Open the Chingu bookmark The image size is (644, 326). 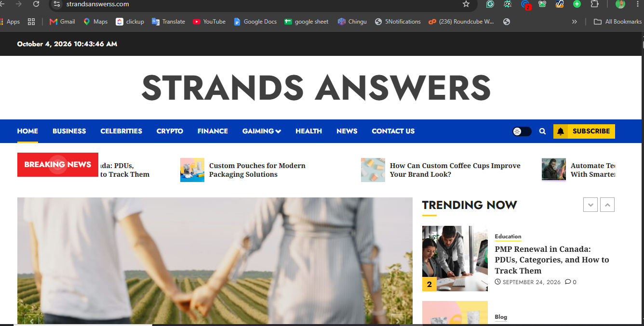pos(352,22)
